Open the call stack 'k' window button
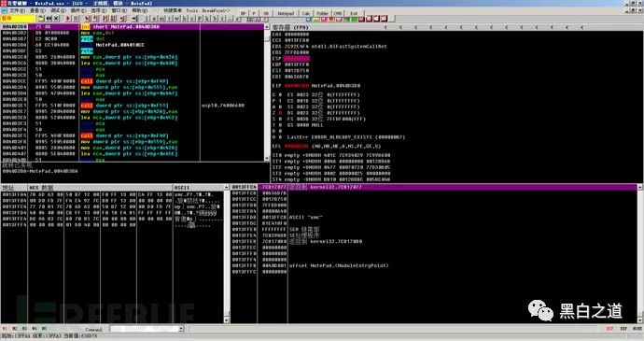The width and height of the screenshot is (644, 341). click(206, 19)
